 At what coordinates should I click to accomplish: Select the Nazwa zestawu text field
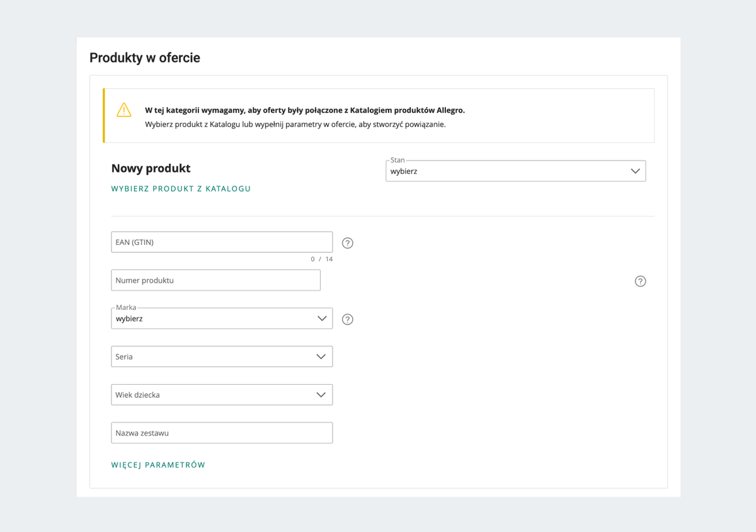coord(222,433)
